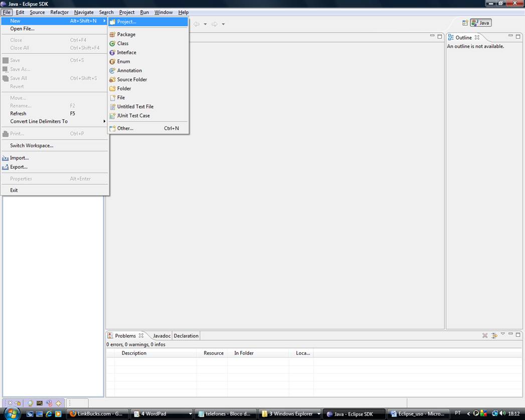Viewport: 525px width, 420px height.
Task: Sort by the Resource column header
Action: (212, 353)
